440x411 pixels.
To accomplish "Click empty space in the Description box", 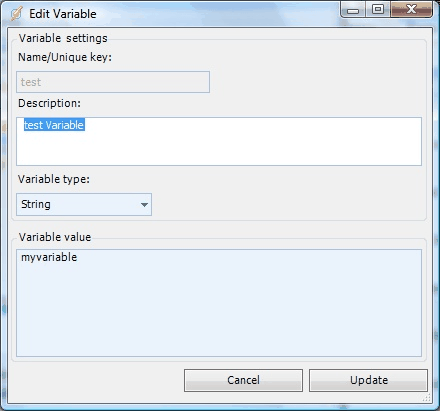I will pos(253,147).
